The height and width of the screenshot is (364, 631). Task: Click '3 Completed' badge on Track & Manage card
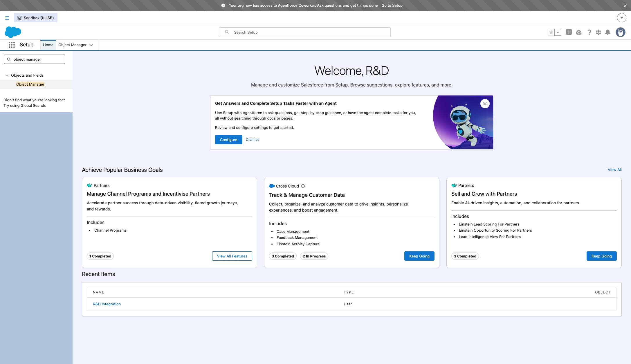[x=283, y=256]
